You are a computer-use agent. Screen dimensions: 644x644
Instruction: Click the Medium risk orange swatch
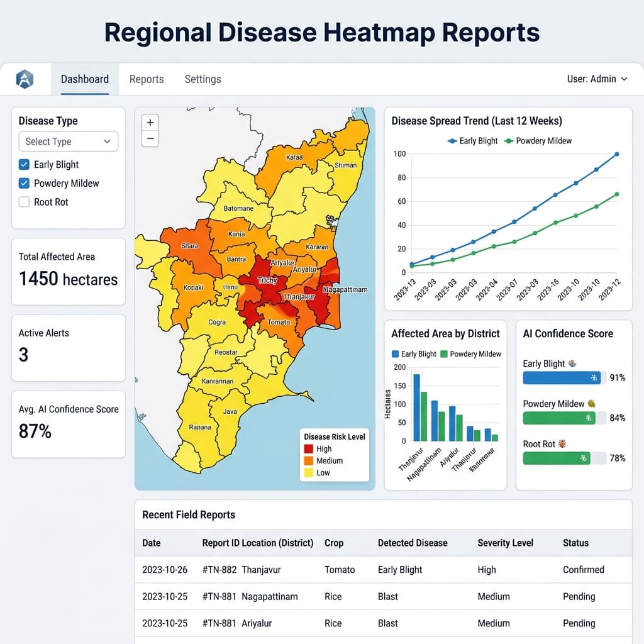pos(308,461)
